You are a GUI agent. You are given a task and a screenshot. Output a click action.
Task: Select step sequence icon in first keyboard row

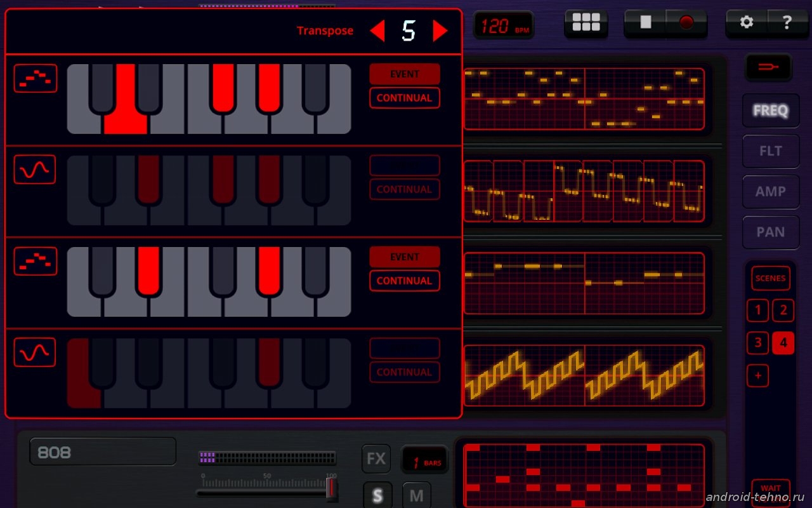pos(36,78)
